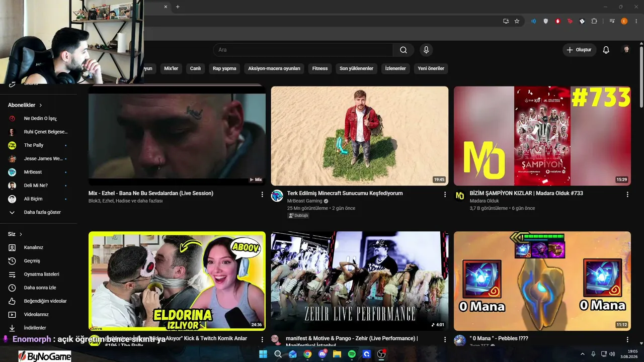
Task: Select the Yeni öneriler filter chip
Action: point(431,68)
